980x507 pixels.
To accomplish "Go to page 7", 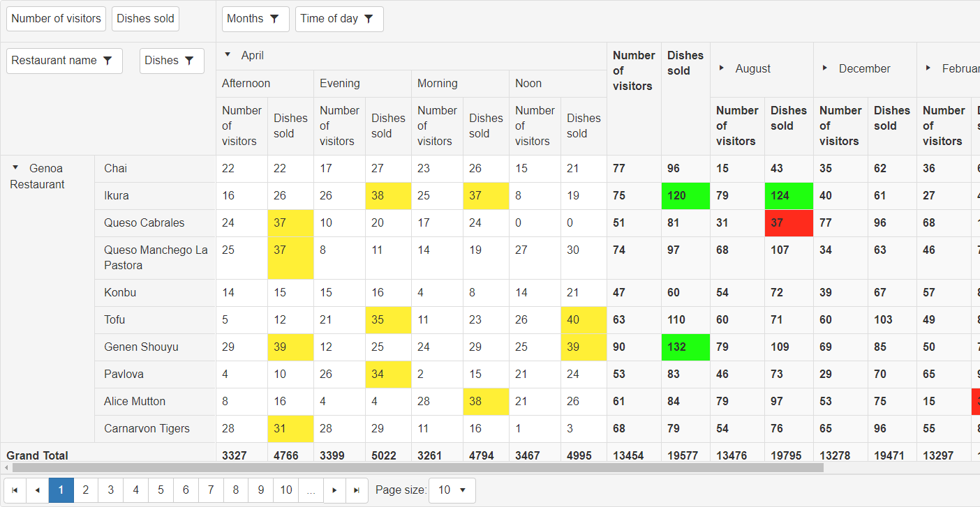I will click(x=211, y=490).
